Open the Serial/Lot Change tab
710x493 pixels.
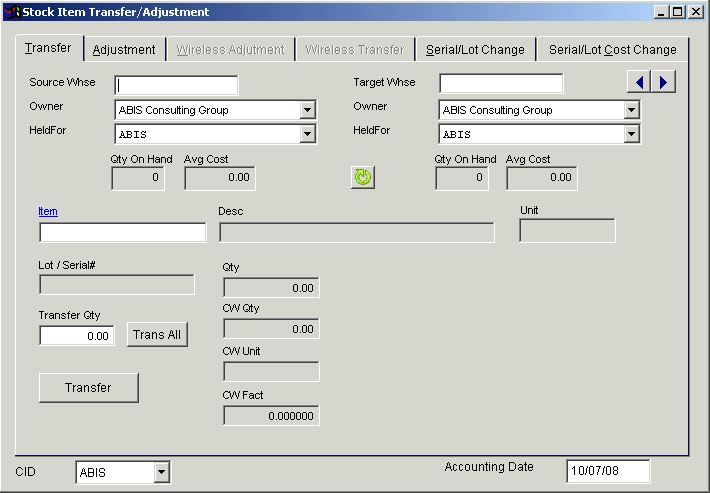(475, 49)
